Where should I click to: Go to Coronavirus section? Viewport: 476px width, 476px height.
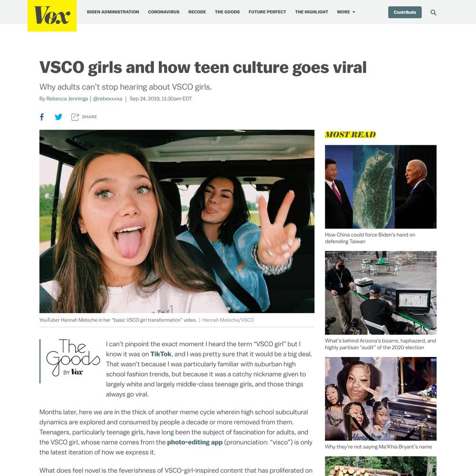(x=164, y=12)
